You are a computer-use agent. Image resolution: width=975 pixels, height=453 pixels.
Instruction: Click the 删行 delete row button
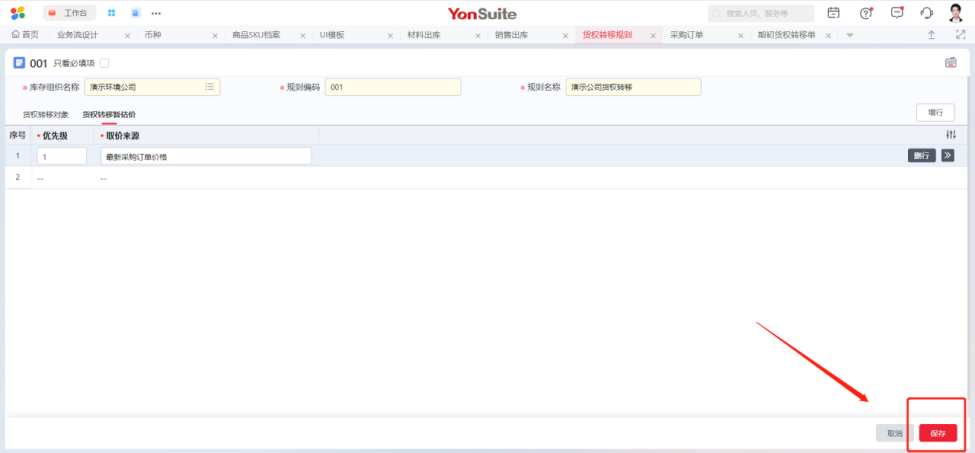coord(922,156)
